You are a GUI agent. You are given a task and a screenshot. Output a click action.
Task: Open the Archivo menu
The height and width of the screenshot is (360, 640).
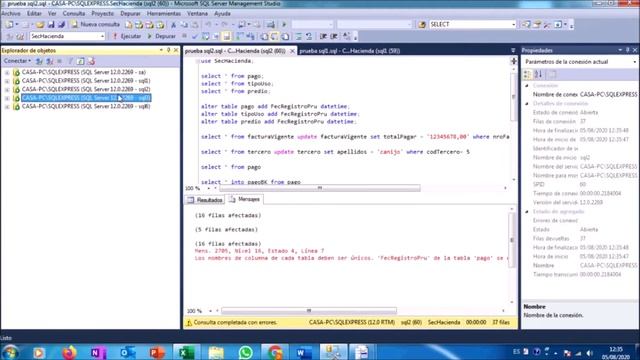click(x=11, y=13)
